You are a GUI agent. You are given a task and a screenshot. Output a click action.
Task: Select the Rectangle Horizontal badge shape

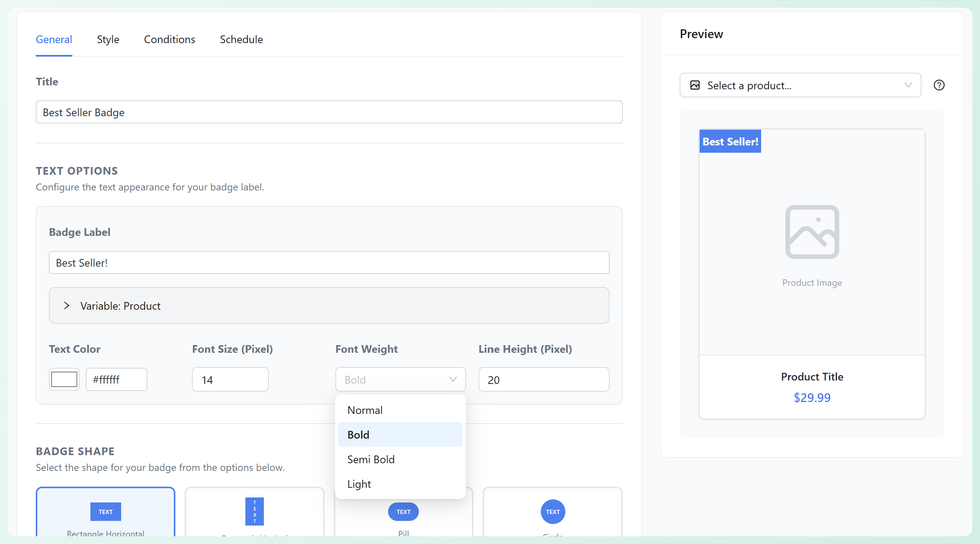pyautogui.click(x=105, y=512)
